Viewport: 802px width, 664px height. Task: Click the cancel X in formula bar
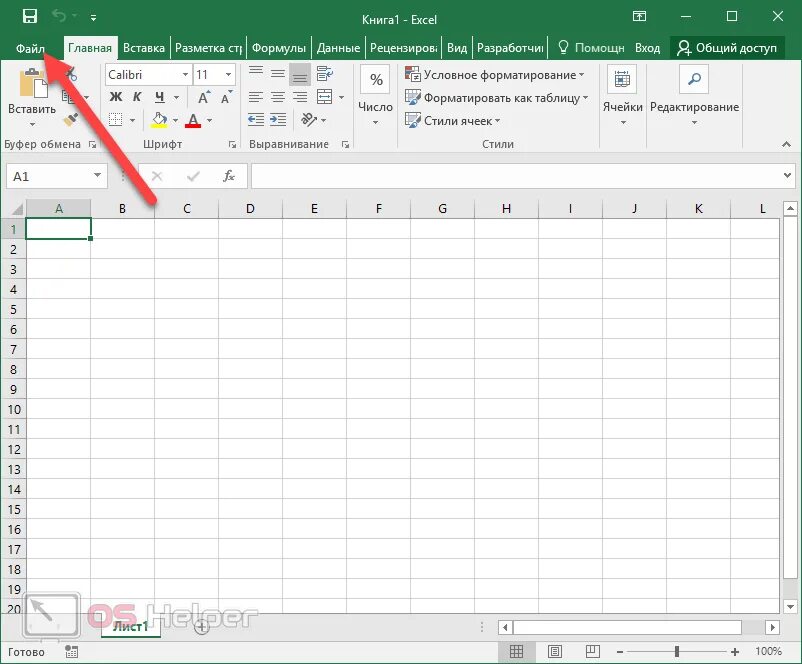point(157,176)
